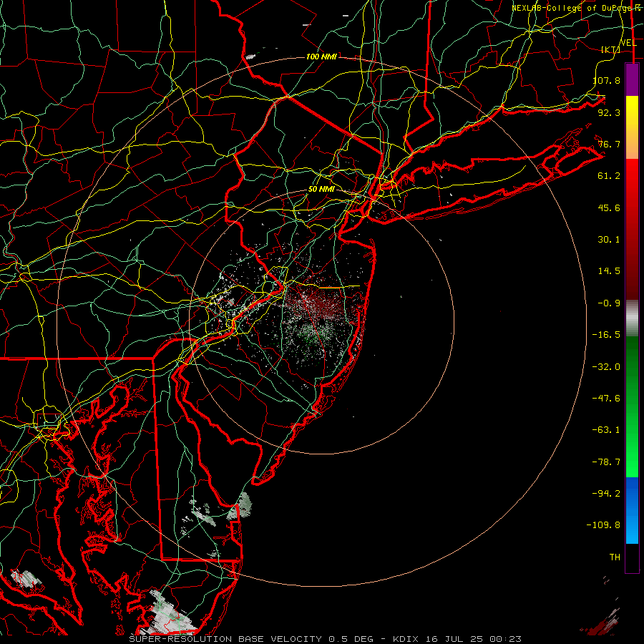Pick the red segment of the color bar
Viewport: 644px width, 644px height.
click(632, 229)
